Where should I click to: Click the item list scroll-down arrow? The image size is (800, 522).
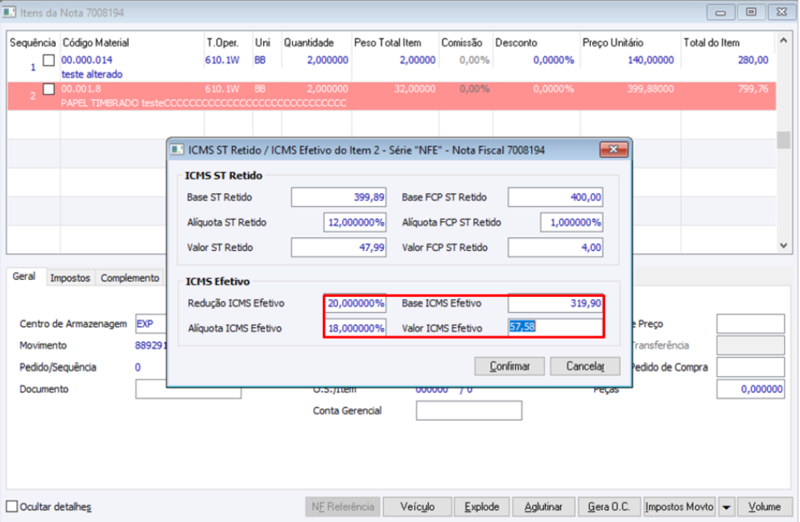783,245
